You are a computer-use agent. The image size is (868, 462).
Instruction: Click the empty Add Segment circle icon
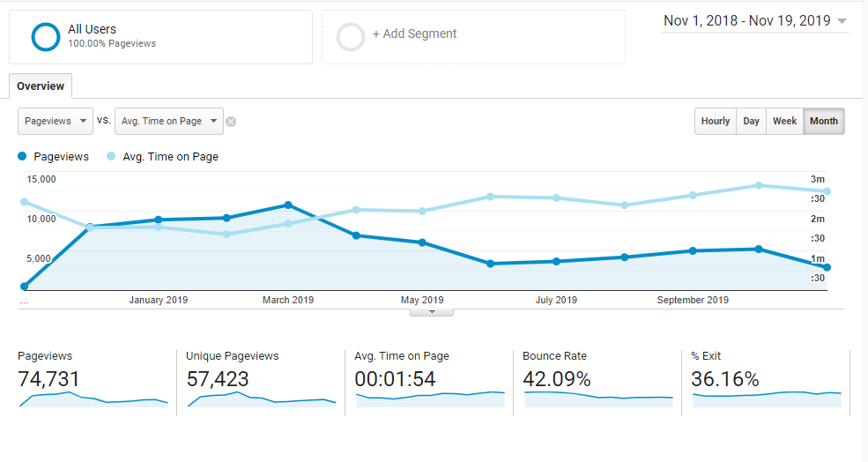[351, 37]
